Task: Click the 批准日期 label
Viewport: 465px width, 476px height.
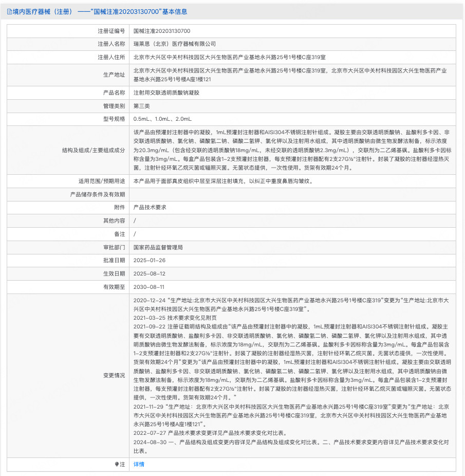Action: coord(114,260)
